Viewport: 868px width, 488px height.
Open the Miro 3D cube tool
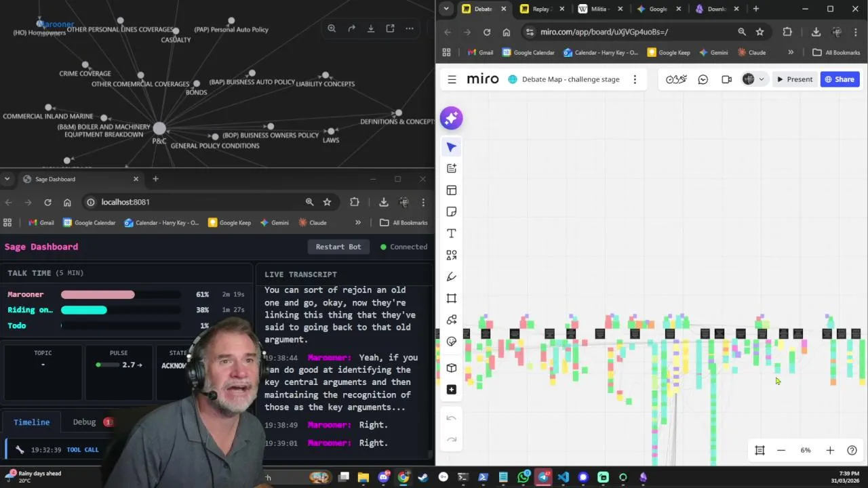452,368
